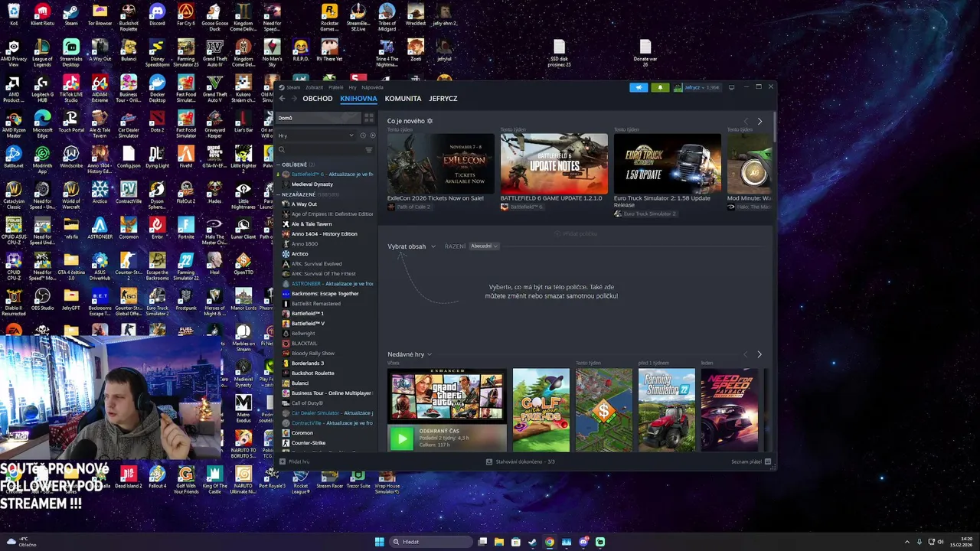Go forward with Steam's forward arrow
Screen dimensions: 980x551
[x=294, y=99]
